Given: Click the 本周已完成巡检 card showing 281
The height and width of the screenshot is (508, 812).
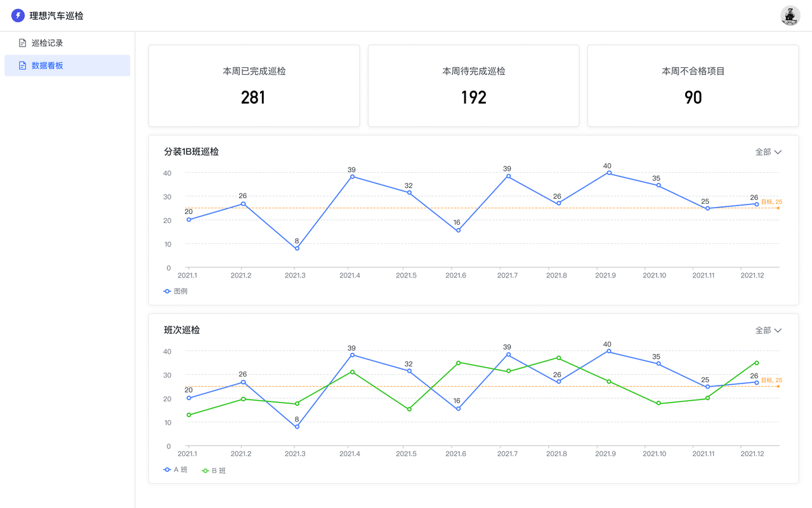Looking at the screenshot, I should tap(254, 86).
